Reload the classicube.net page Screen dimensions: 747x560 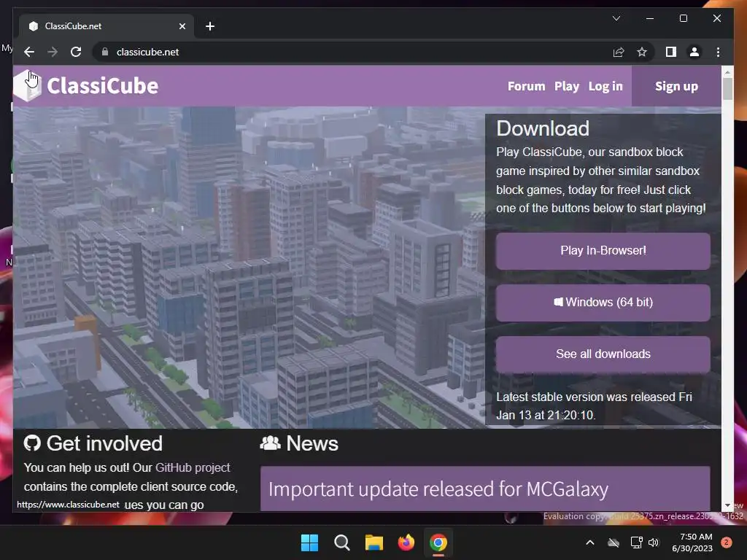point(76,52)
